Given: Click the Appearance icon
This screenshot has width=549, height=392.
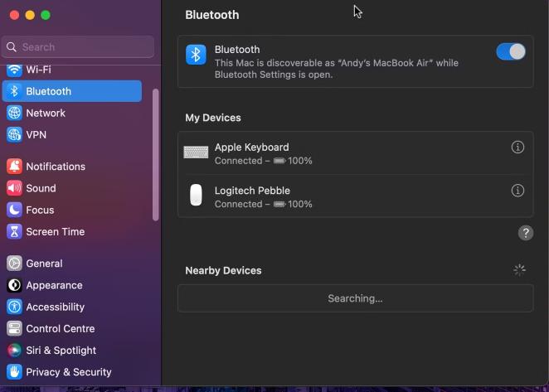Looking at the screenshot, I should (14, 285).
